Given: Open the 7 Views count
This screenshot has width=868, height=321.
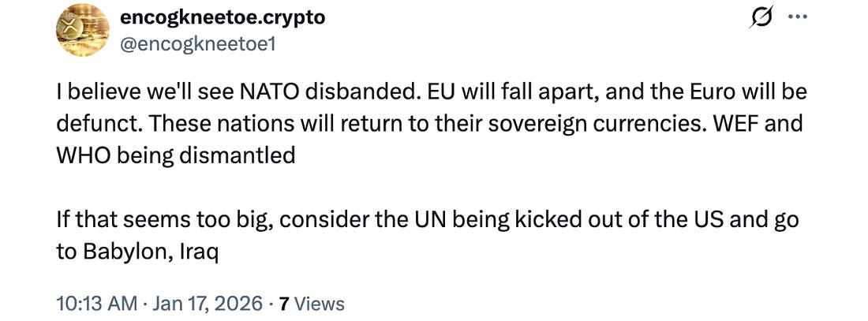Looking at the screenshot, I should (x=313, y=303).
